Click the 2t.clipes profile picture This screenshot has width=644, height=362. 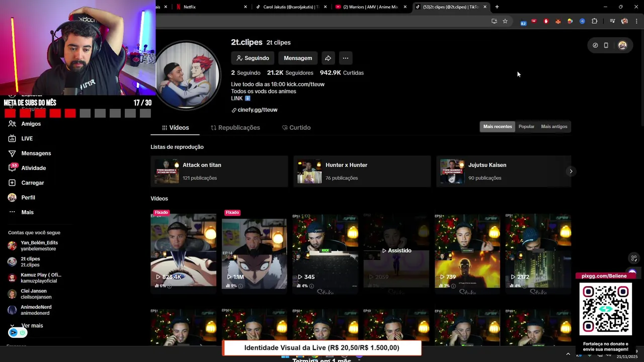point(187,75)
